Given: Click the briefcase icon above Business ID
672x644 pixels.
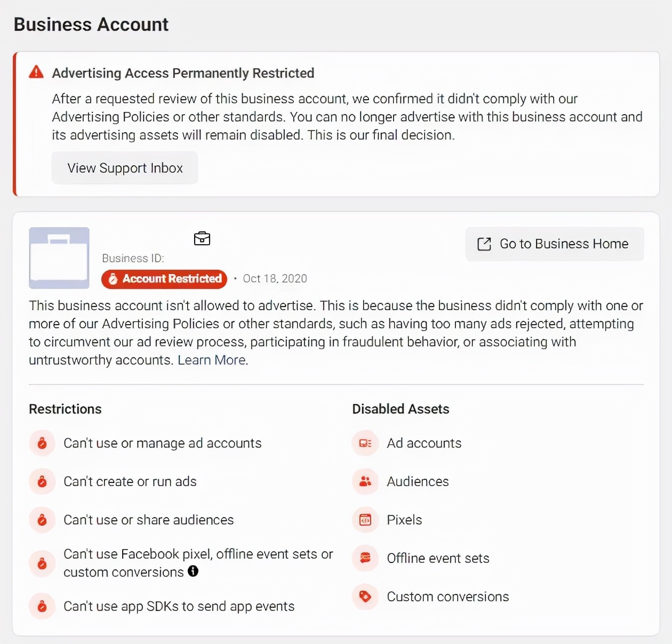Looking at the screenshot, I should point(202,238).
